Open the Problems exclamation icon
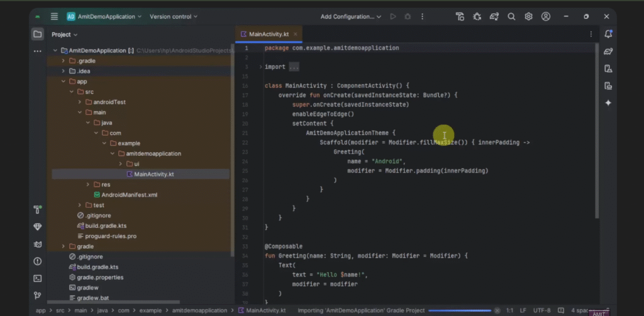The width and height of the screenshot is (644, 316). pos(37,261)
